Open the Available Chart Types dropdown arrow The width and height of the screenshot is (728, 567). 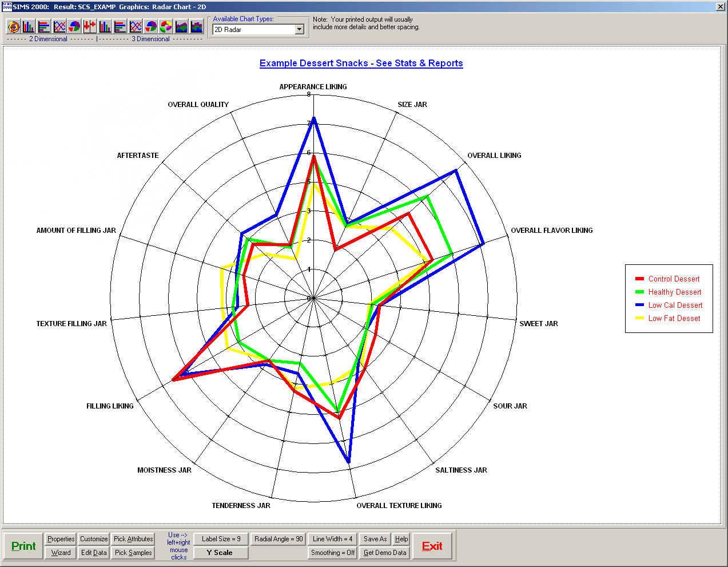[299, 30]
